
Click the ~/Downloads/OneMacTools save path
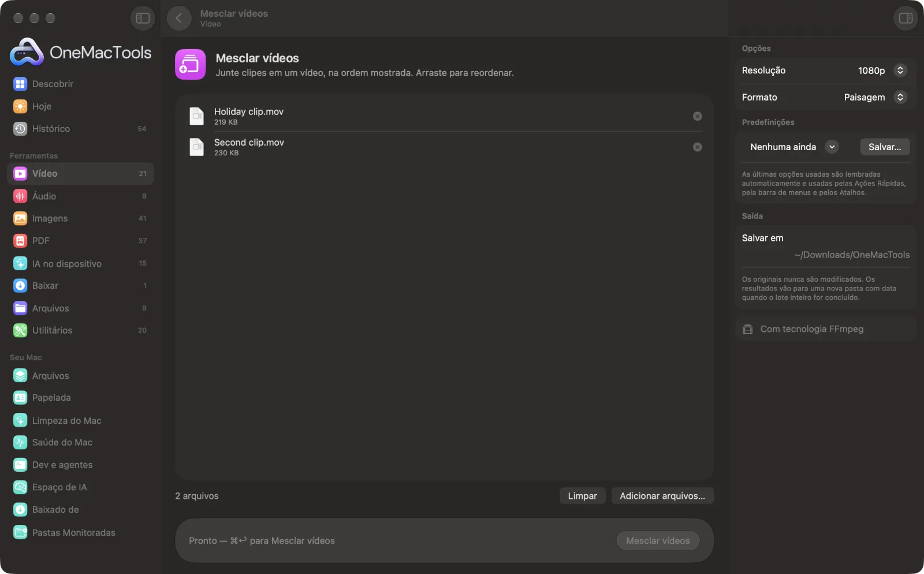[x=852, y=255]
